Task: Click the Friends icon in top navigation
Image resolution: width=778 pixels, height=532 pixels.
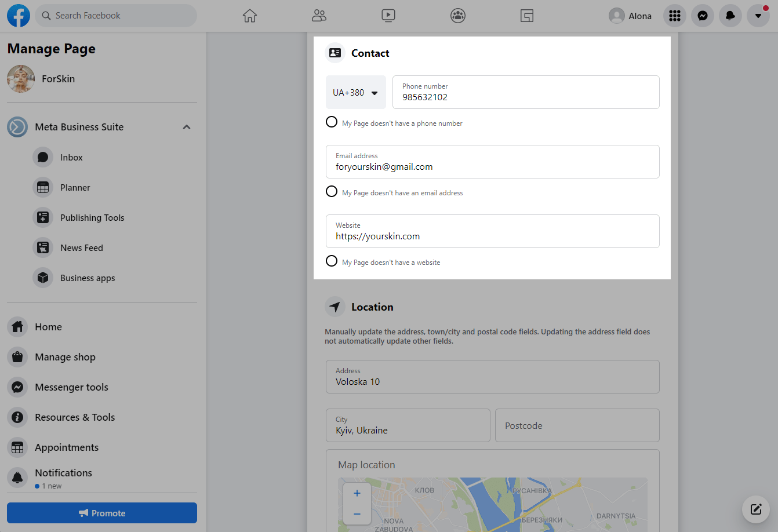Action: [319, 16]
